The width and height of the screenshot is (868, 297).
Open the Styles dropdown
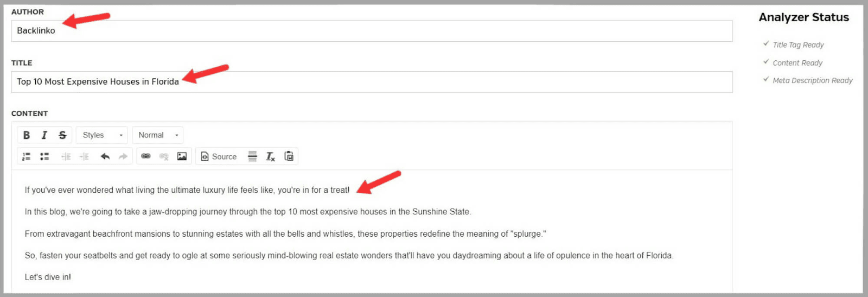[102, 135]
